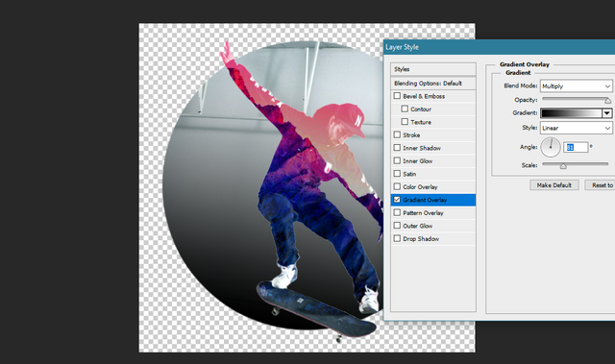Click the Make Default button

coord(553,185)
